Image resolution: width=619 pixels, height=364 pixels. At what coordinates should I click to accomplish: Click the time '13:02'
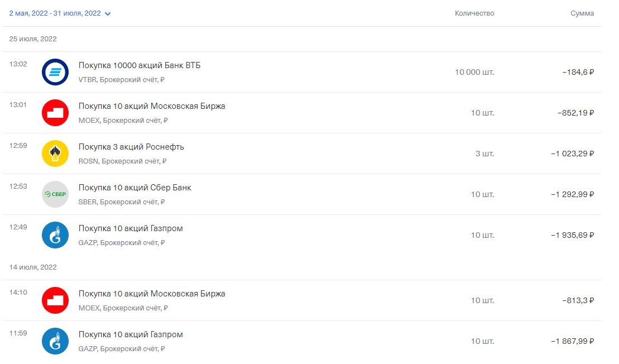(18, 64)
